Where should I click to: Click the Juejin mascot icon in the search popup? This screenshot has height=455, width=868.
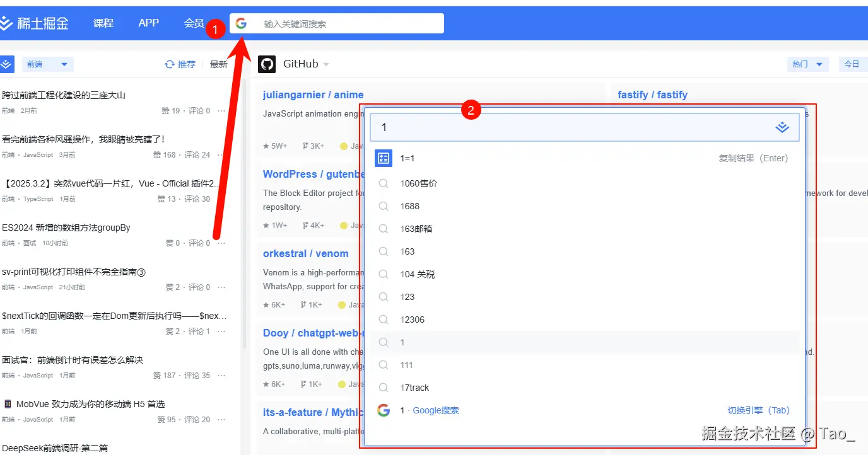click(x=782, y=127)
